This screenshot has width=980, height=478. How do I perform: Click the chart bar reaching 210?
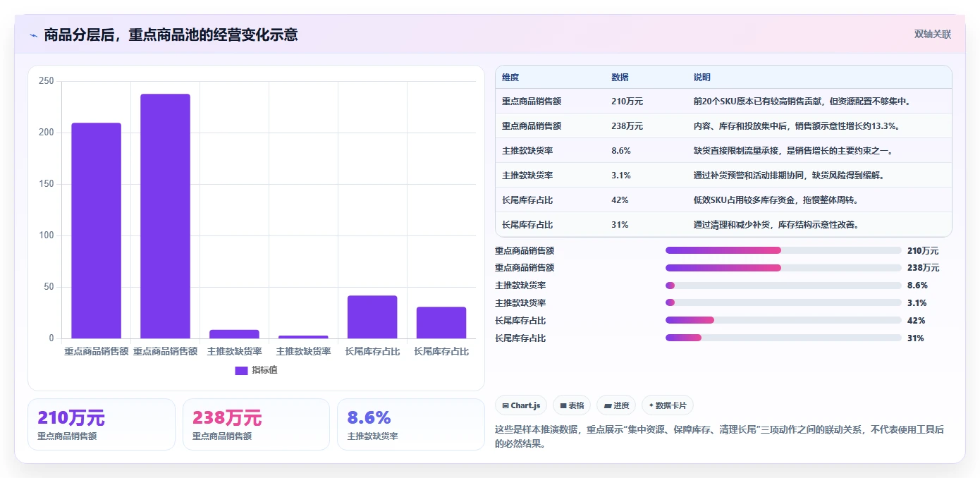[96, 231]
